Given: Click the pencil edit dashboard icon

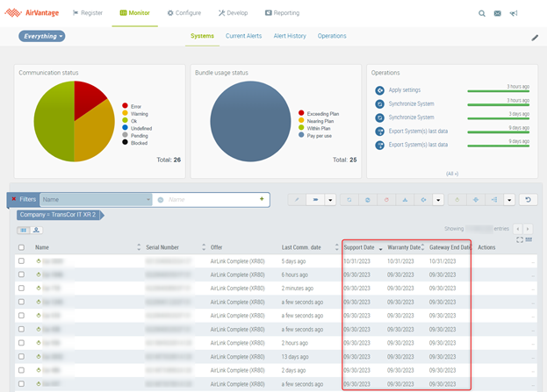Looking at the screenshot, I should [535, 38].
